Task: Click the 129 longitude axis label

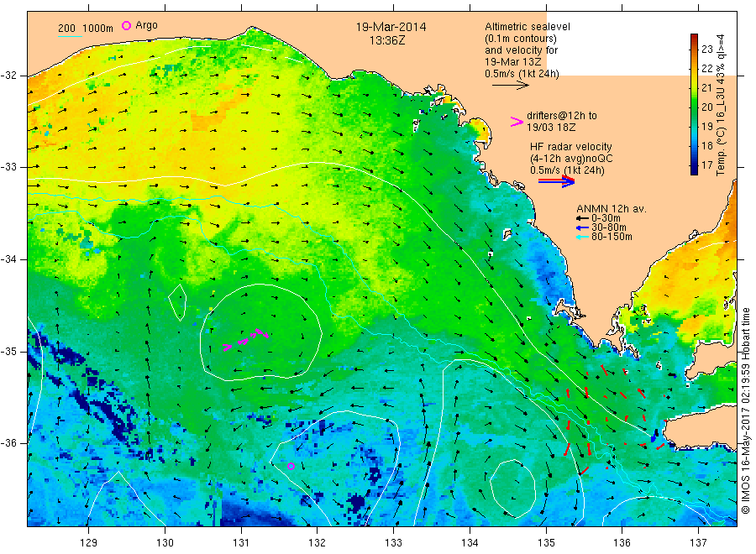Action: pyautogui.click(x=89, y=543)
